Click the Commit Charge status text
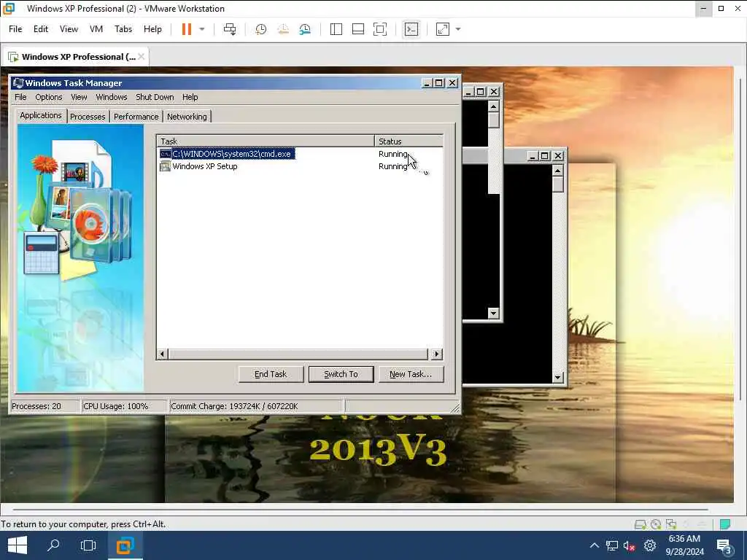The width and height of the screenshot is (747, 560). tap(234, 406)
